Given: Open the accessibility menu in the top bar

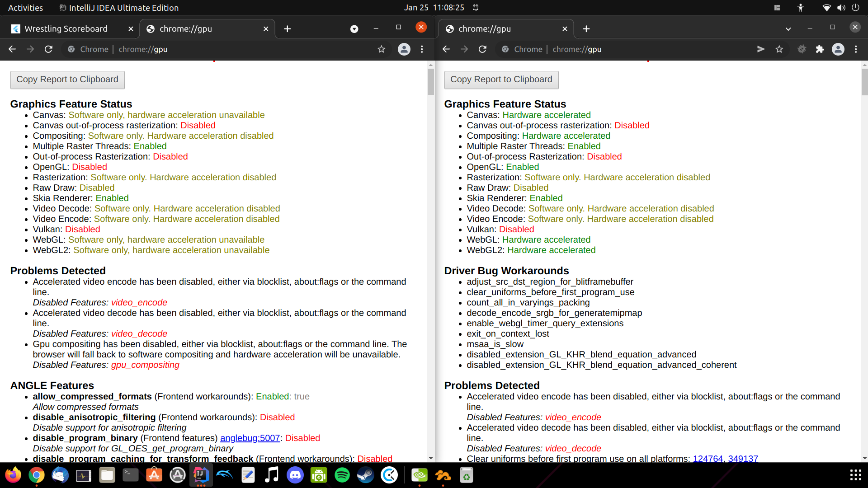Looking at the screenshot, I should pos(800,8).
